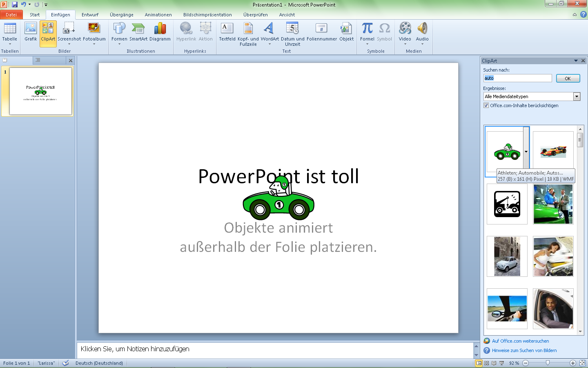This screenshot has height=368, width=588.
Task: Switch to the Animationen tab
Action: pos(158,15)
